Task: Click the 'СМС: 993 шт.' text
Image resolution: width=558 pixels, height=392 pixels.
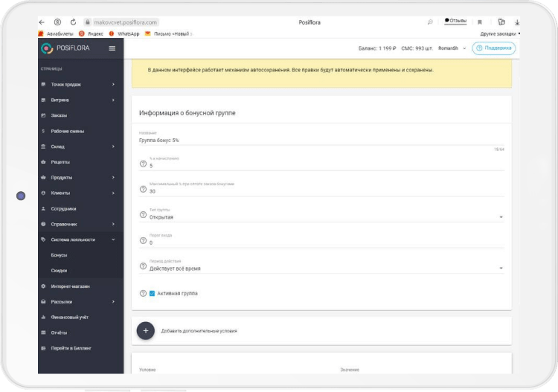Action: (417, 48)
